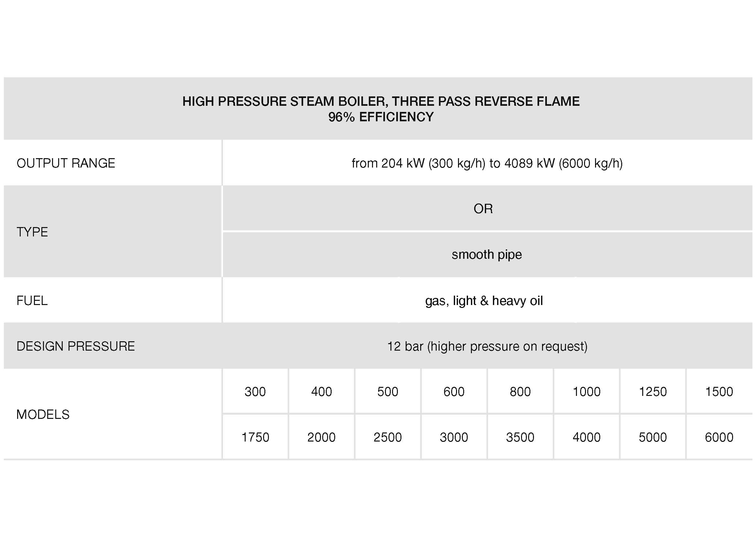
Task: Click the boiler title header text
Action: click(x=381, y=109)
